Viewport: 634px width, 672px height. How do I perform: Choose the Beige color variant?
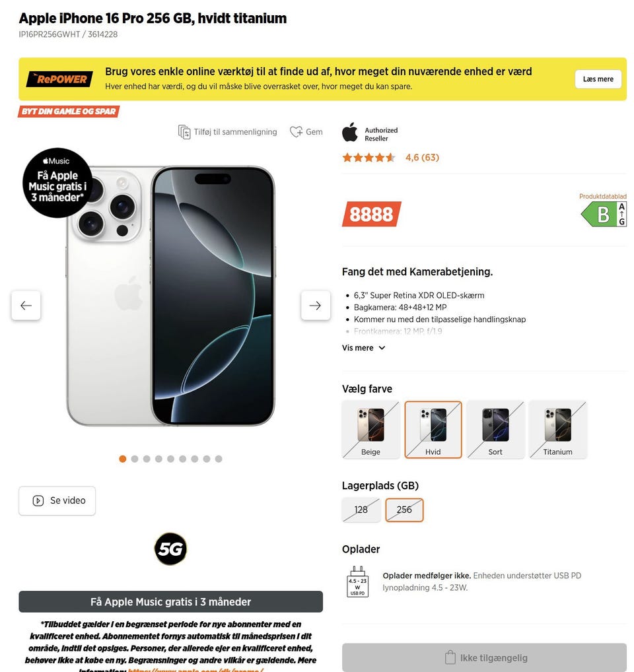370,430
